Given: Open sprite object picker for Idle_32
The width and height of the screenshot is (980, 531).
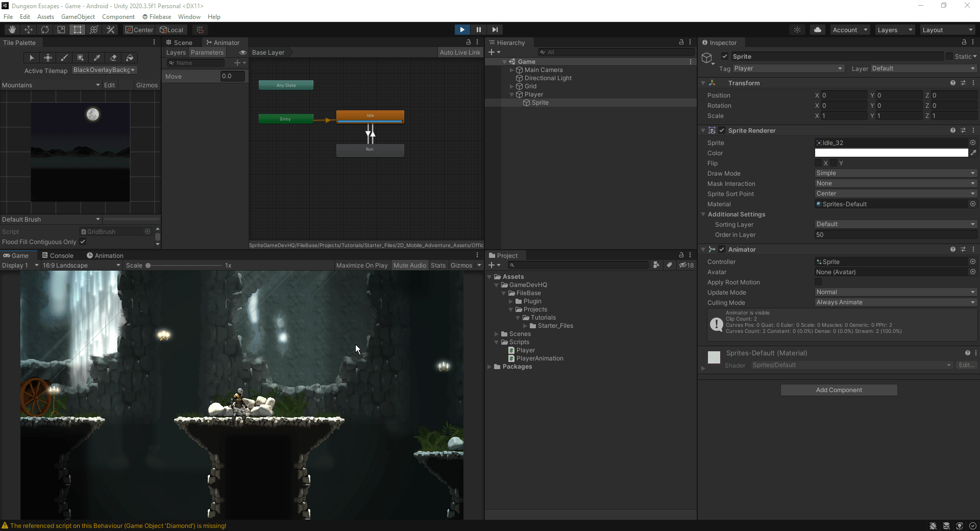Looking at the screenshot, I should point(973,142).
